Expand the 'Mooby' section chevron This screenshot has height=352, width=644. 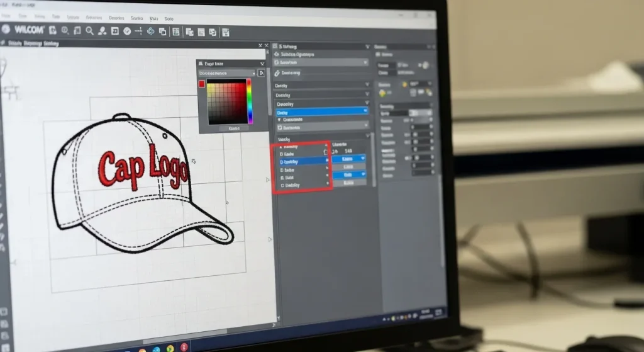pyautogui.click(x=367, y=136)
